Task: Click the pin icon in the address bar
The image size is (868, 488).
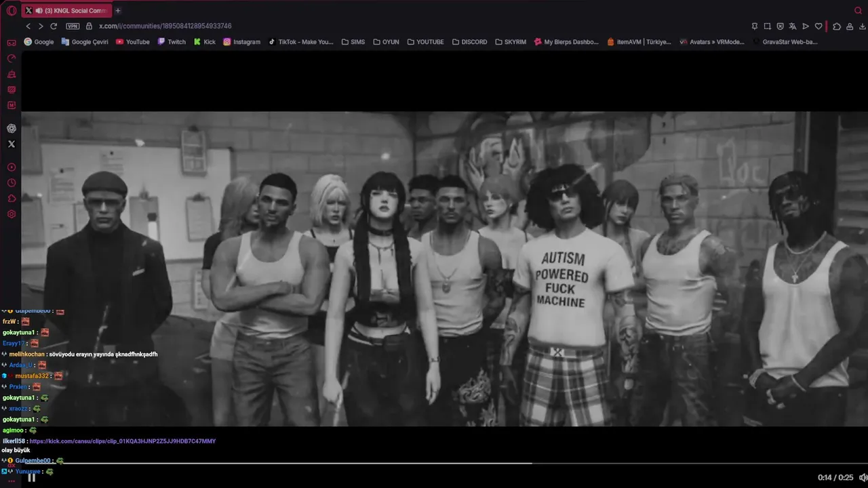Action: pos(754,26)
